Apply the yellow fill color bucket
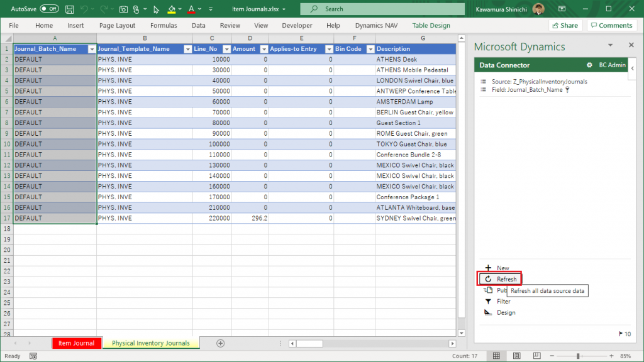 click(172, 9)
